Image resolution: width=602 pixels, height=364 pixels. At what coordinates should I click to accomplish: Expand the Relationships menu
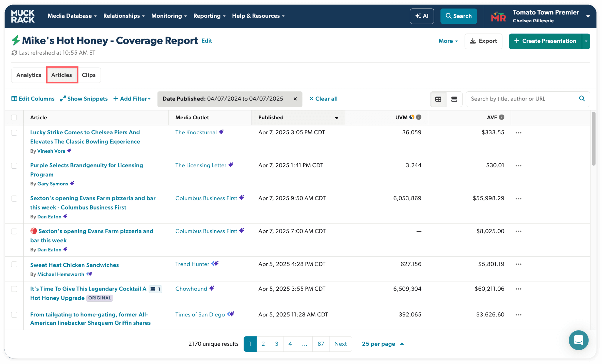[124, 16]
